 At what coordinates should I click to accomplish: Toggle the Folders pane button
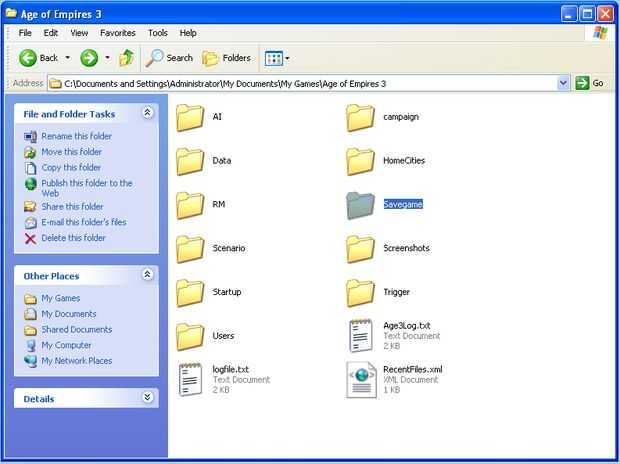227,58
